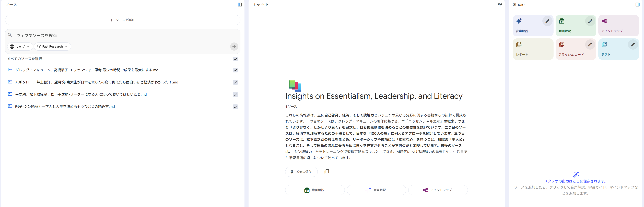Collapse the ソース panel with the sidebar icon
The height and width of the screenshot is (207, 644).
[x=240, y=5]
